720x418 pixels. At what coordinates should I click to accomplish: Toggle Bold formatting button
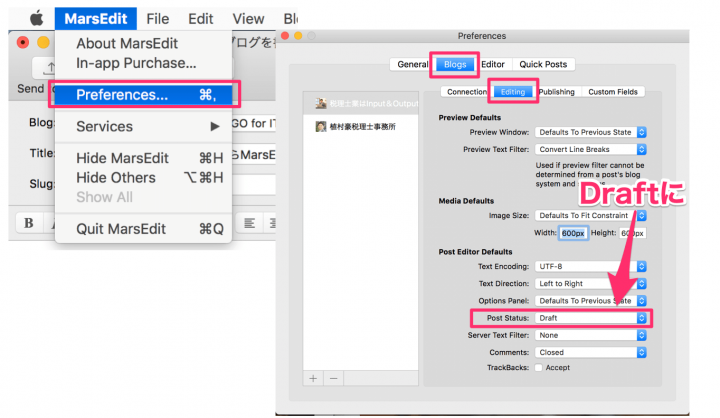tap(28, 223)
